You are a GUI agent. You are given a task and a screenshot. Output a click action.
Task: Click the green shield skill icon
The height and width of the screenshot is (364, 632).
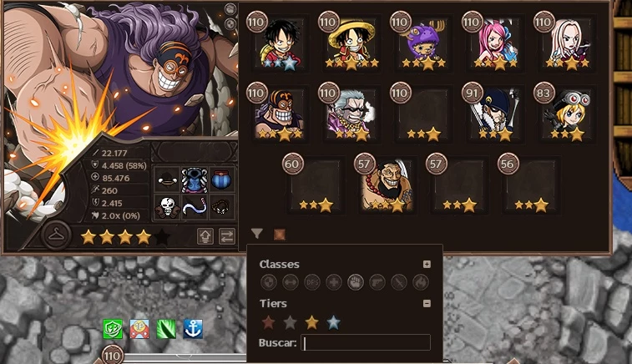113,329
